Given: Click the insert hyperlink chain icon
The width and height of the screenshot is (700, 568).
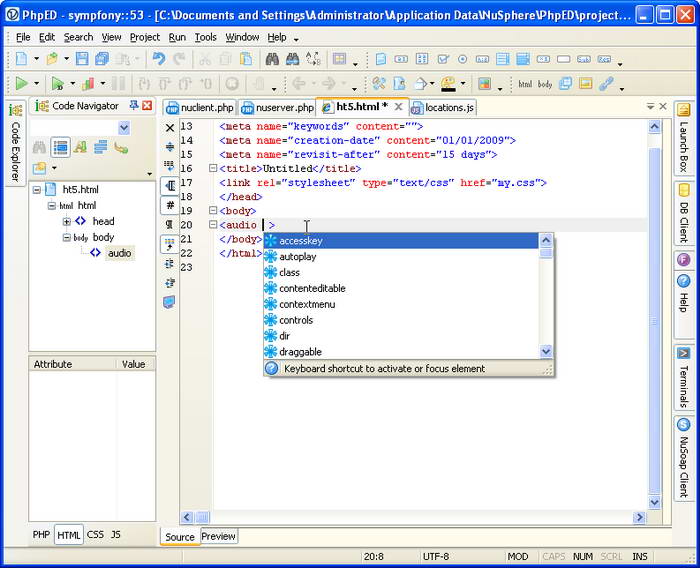Looking at the screenshot, I should click(x=606, y=84).
